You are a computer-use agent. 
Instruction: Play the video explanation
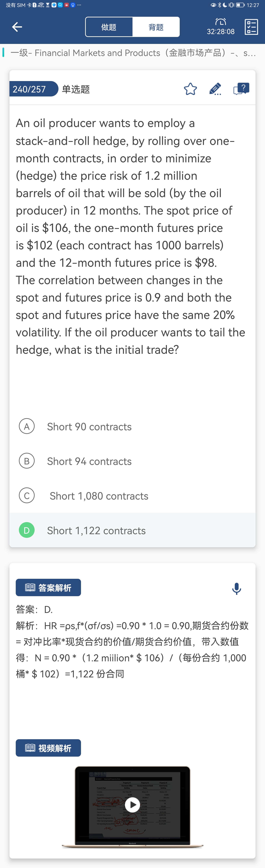[132, 805]
